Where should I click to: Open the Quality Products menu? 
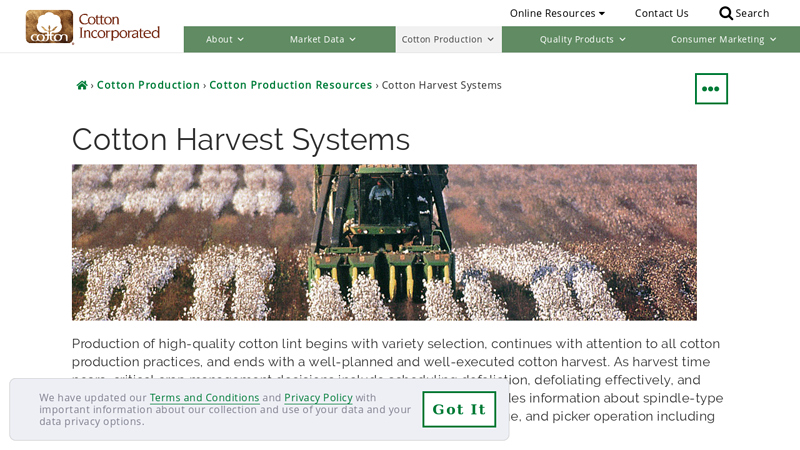582,39
